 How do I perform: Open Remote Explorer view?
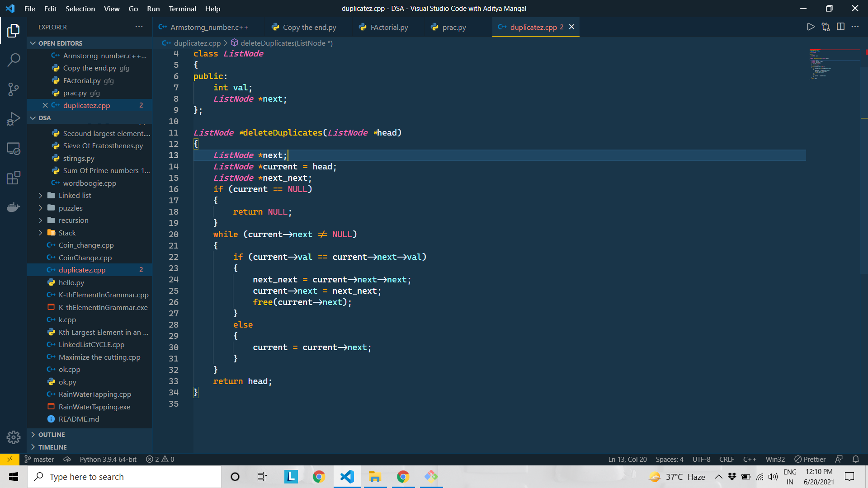coord(14,148)
